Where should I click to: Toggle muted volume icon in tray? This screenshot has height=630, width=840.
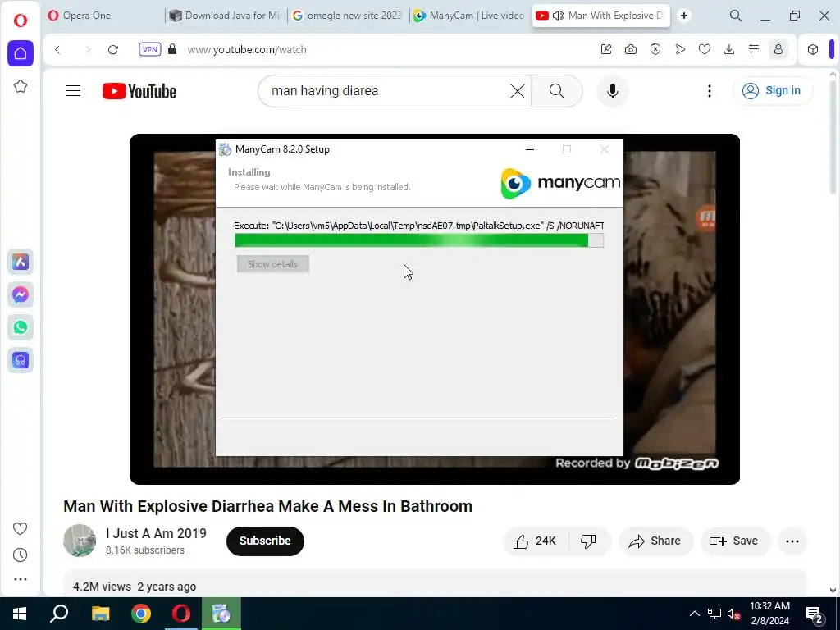[733, 614]
